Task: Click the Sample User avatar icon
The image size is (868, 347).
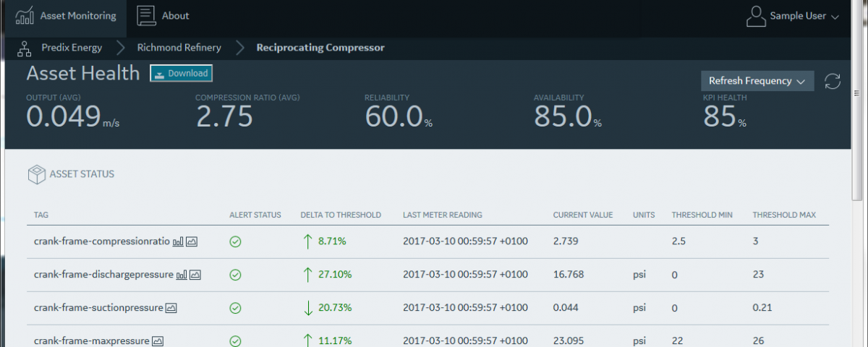Action: (x=756, y=16)
